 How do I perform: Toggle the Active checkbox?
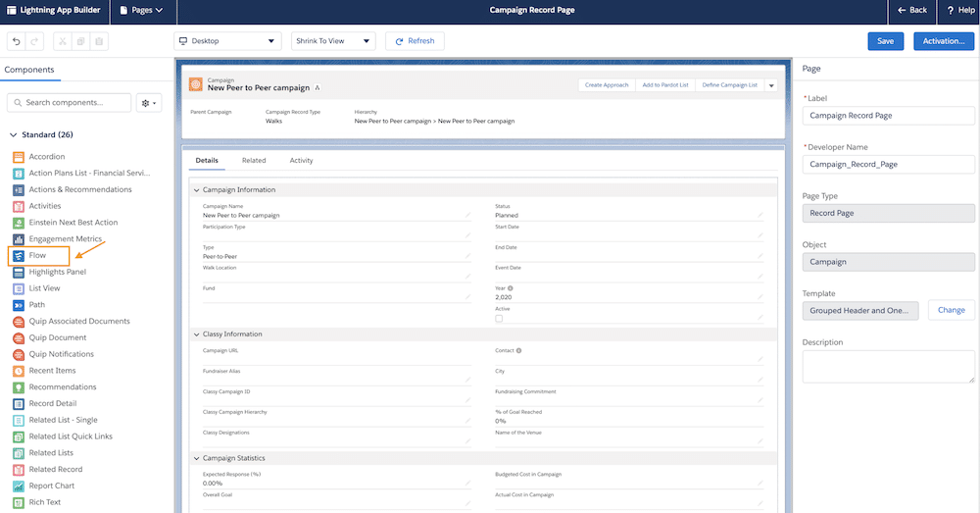coord(499,319)
